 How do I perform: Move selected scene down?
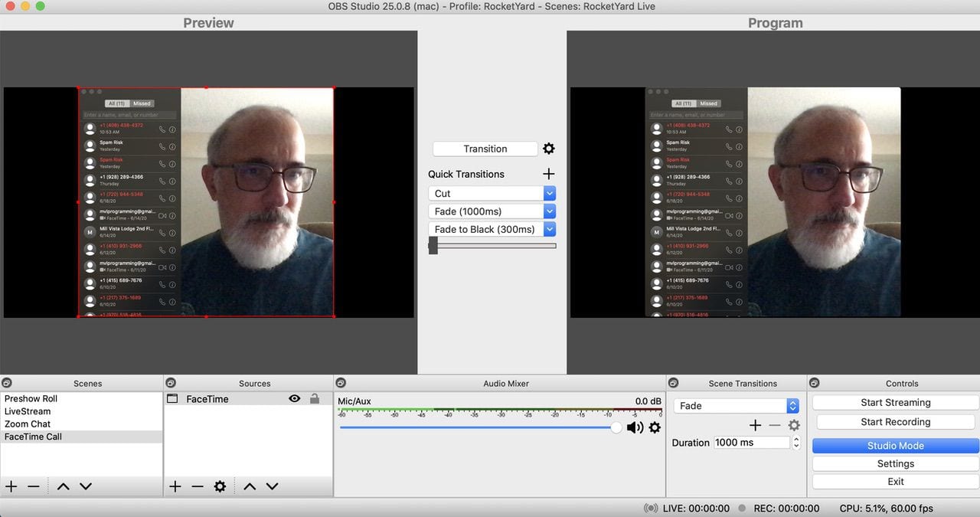(x=86, y=486)
